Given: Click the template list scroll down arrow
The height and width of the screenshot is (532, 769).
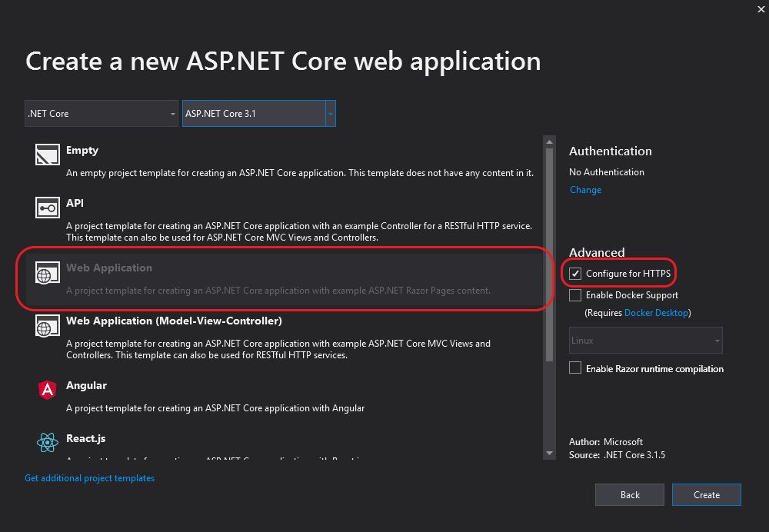Looking at the screenshot, I should coord(549,454).
